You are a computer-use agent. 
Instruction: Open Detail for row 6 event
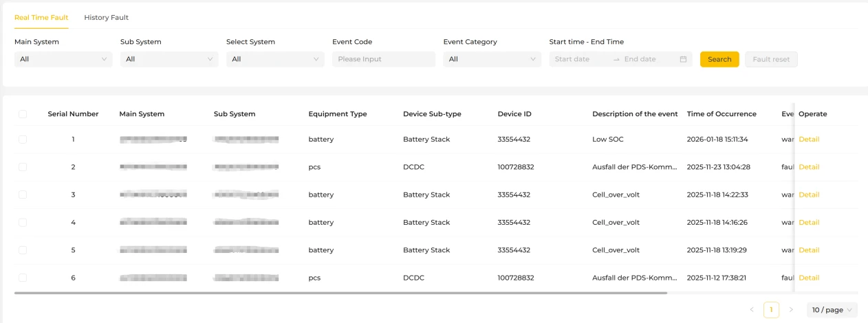[x=809, y=278]
